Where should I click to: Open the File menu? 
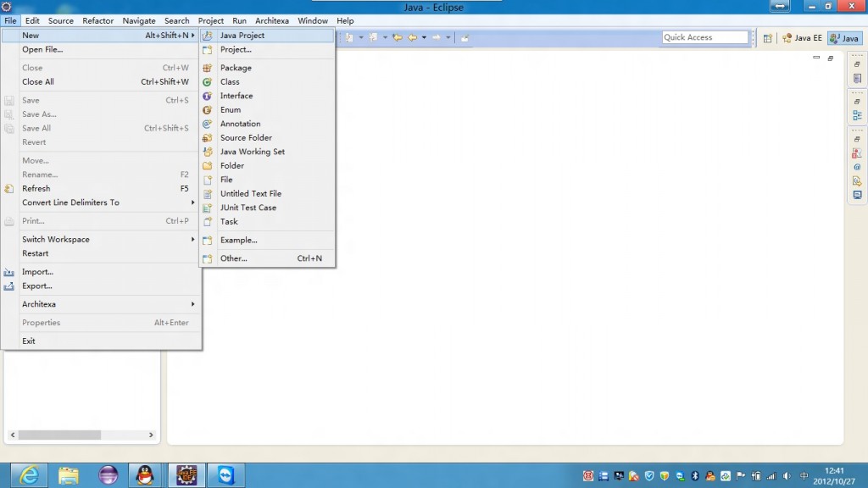pos(10,20)
